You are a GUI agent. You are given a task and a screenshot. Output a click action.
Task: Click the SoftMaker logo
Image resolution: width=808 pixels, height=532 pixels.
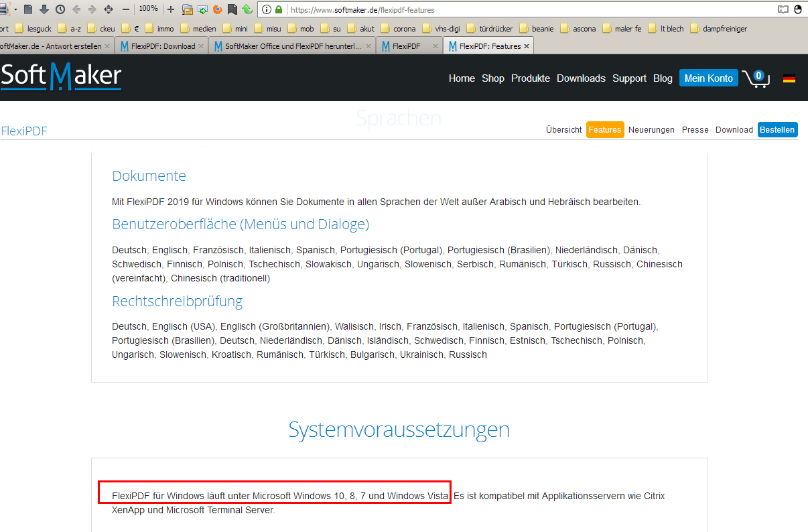61,76
